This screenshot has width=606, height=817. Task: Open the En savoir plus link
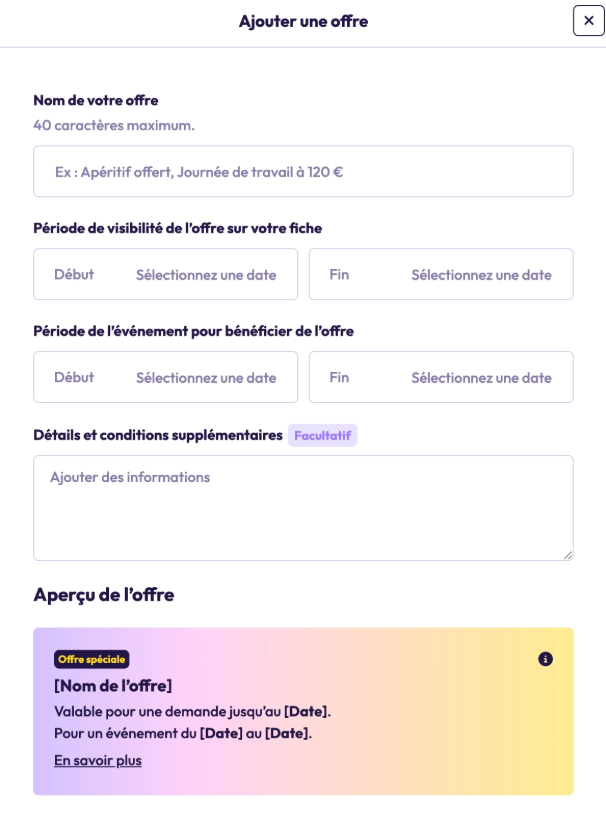pyautogui.click(x=98, y=760)
